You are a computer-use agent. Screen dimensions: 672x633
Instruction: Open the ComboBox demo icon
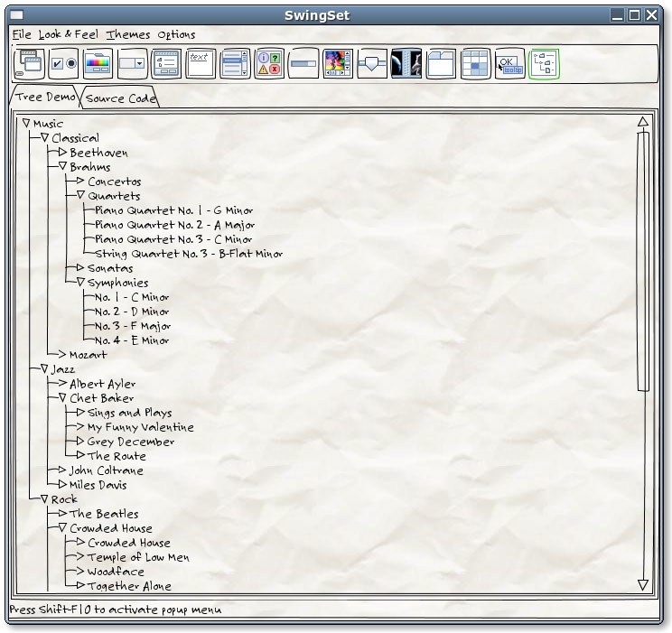[133, 63]
